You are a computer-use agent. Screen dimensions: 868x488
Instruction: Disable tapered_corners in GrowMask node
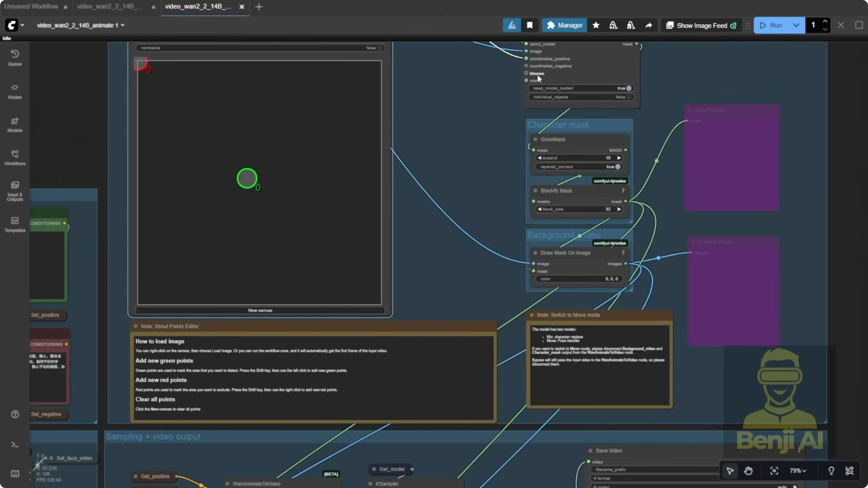[x=618, y=167]
